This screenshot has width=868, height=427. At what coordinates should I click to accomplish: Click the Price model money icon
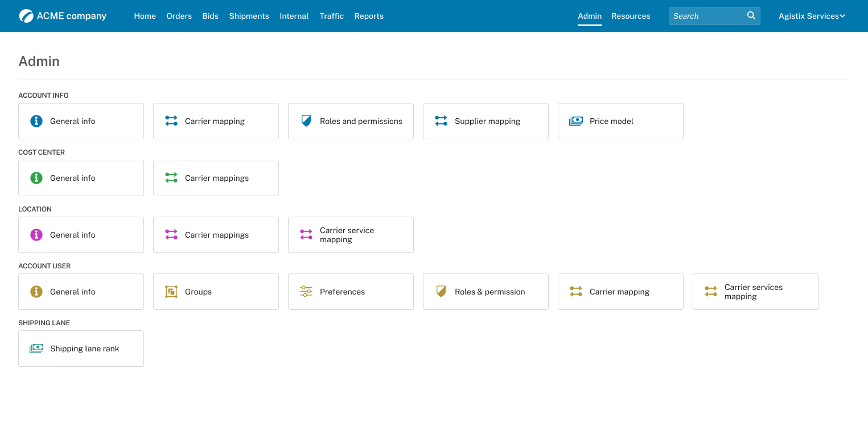[576, 121]
